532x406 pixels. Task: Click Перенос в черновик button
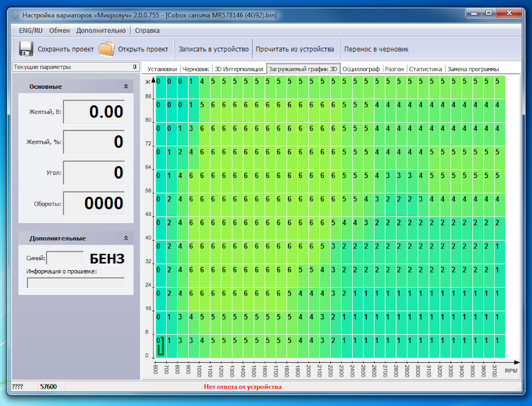point(376,49)
